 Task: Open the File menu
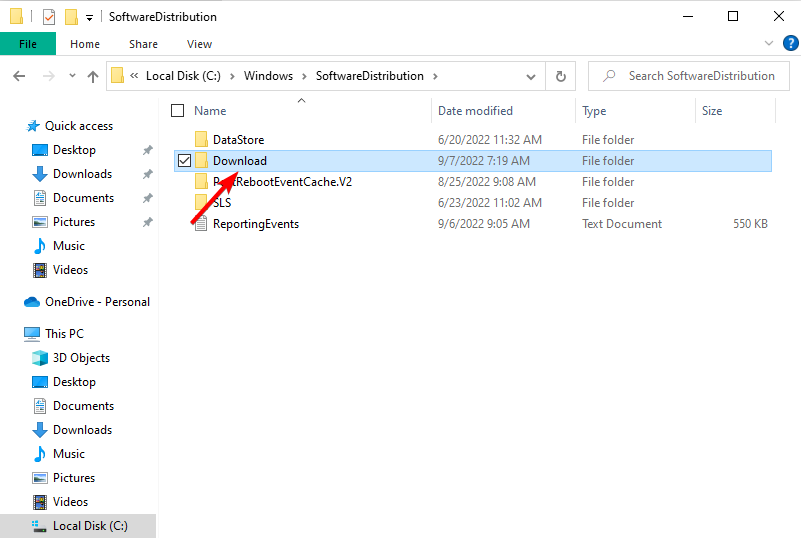[x=28, y=44]
